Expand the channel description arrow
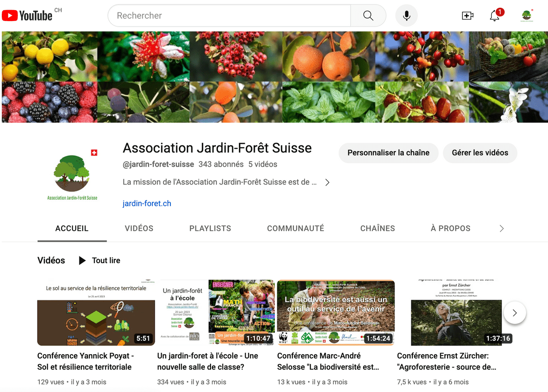The image size is (548, 392). [327, 182]
